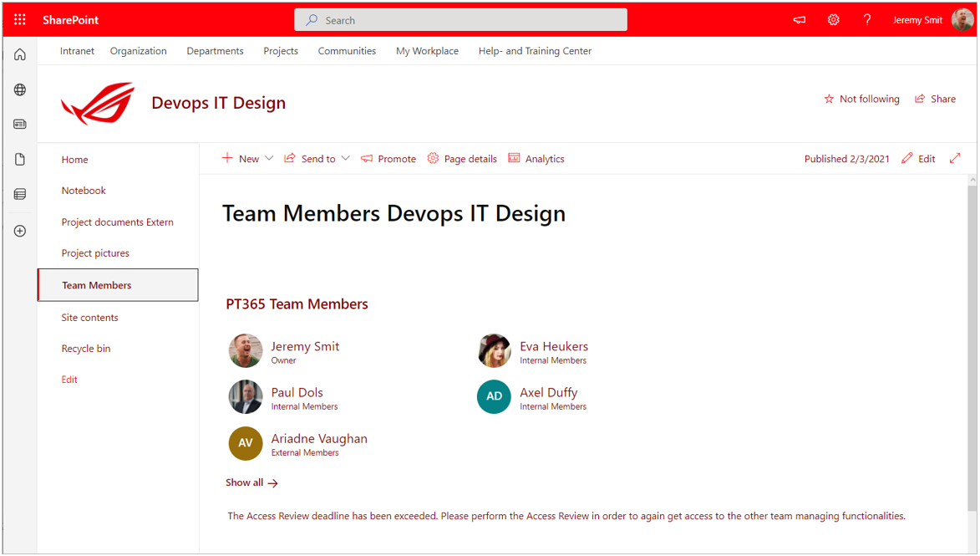Open the megaphone feedback icon
The height and width of the screenshot is (556, 980).
coord(800,20)
